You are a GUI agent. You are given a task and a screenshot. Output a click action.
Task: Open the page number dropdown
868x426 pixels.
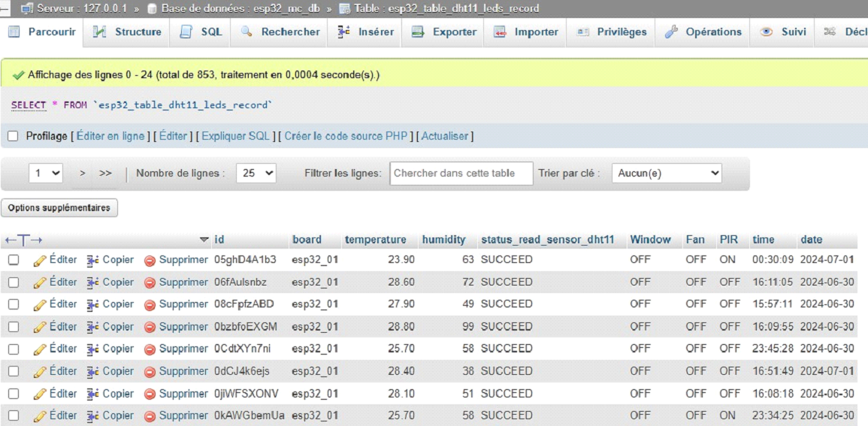pos(46,173)
